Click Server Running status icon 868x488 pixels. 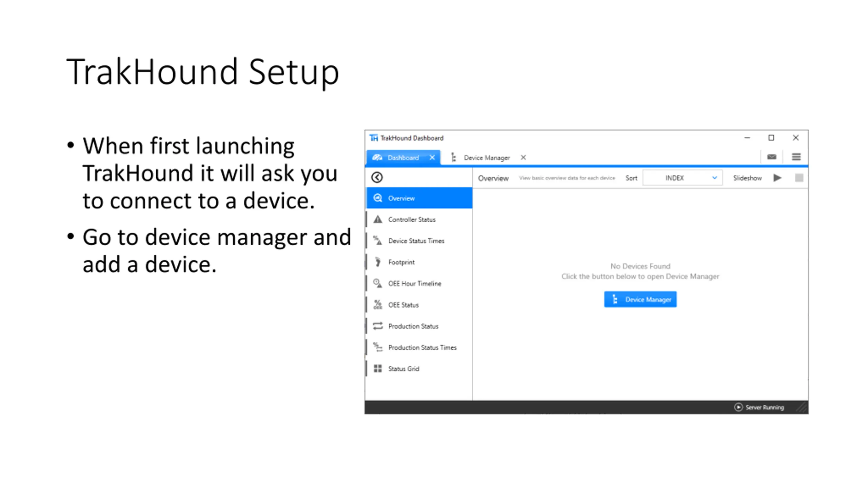pyautogui.click(x=738, y=407)
